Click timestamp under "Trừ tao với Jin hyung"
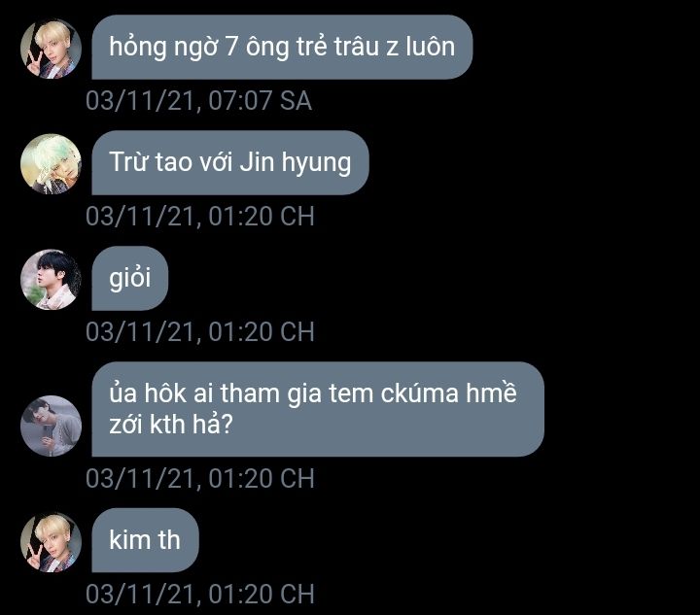The image size is (700, 615). (x=200, y=217)
